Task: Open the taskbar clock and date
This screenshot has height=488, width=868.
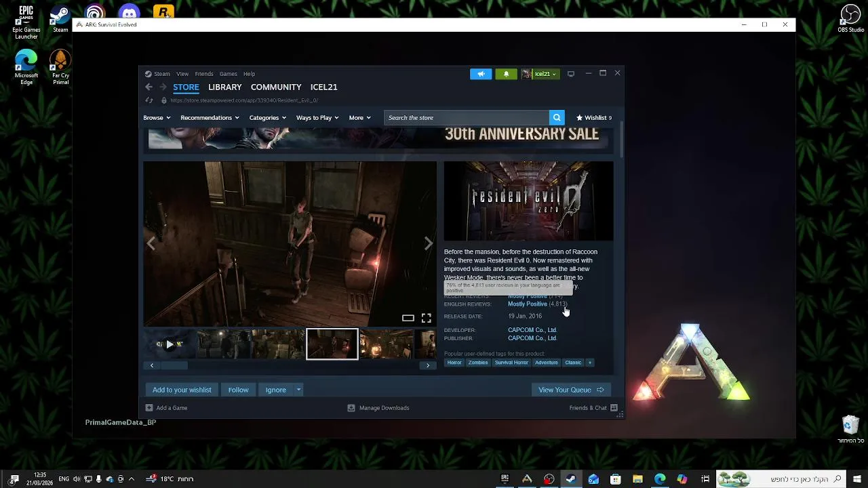Action: tap(40, 479)
